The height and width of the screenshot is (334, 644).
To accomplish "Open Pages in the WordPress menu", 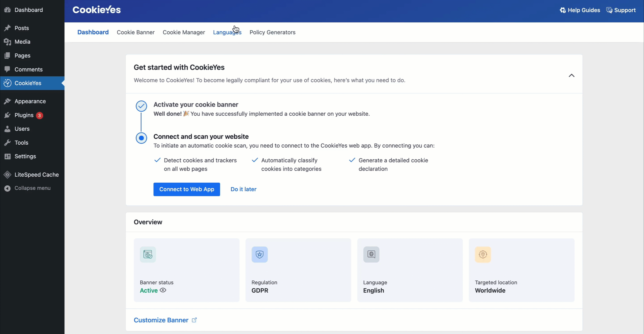I will (x=32, y=55).
